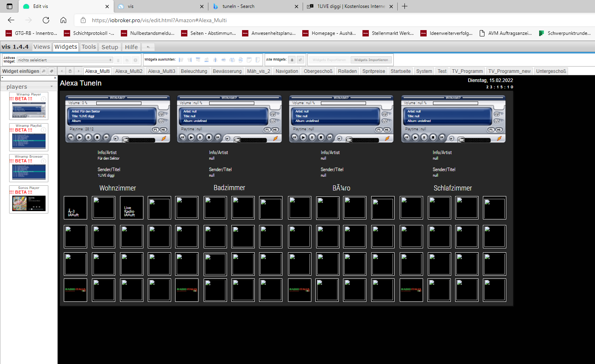Skip to next track in Wohnzimmer player

pyautogui.click(x=106, y=137)
